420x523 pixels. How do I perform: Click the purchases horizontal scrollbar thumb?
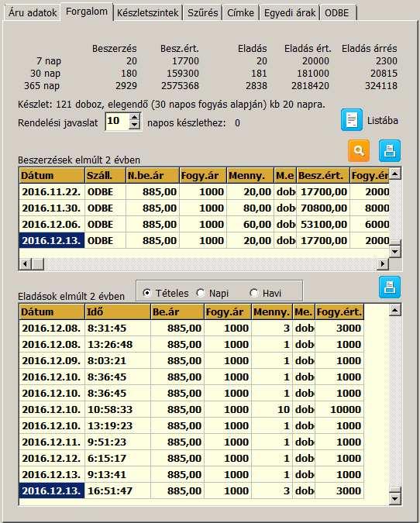[38, 264]
